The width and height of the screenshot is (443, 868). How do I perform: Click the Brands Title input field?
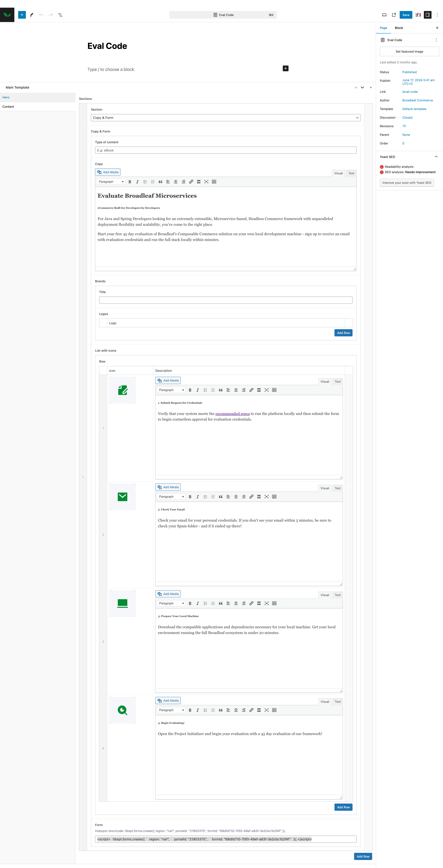click(x=226, y=300)
